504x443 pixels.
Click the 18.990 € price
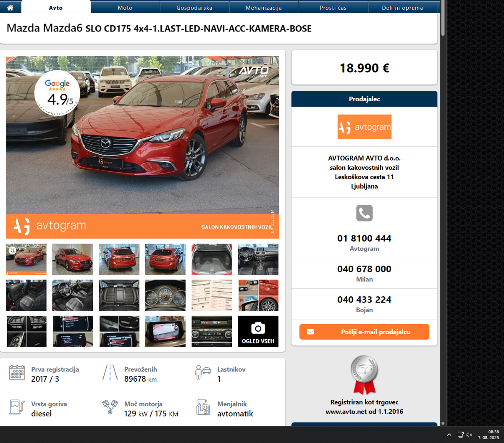(365, 68)
